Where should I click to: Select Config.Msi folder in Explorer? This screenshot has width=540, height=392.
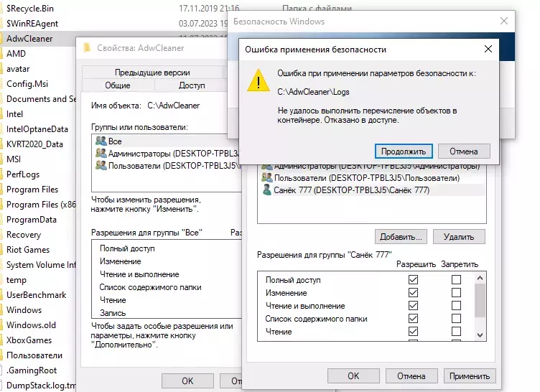[x=27, y=84]
